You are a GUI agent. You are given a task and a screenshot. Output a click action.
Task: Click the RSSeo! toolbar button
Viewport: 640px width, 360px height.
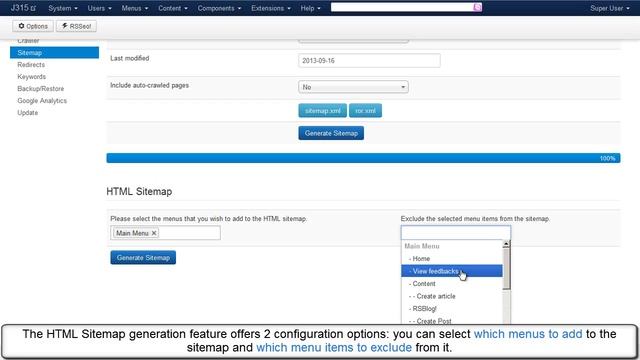pyautogui.click(x=76, y=26)
